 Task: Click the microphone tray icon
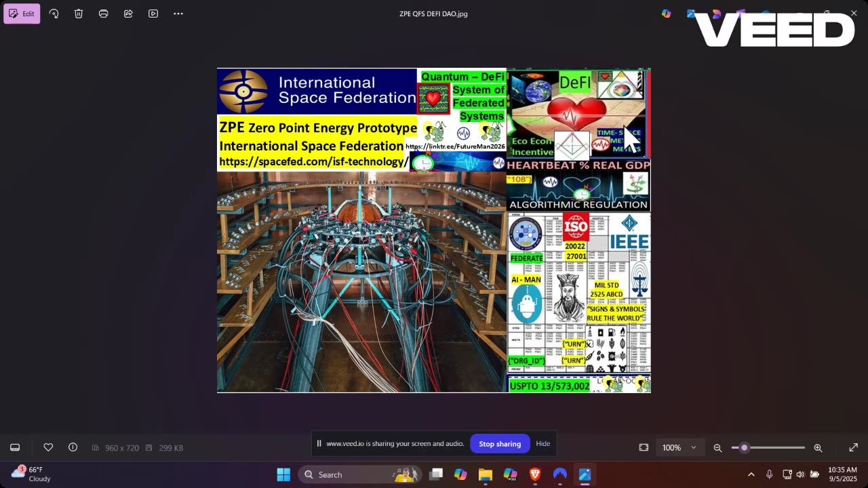[769, 474]
